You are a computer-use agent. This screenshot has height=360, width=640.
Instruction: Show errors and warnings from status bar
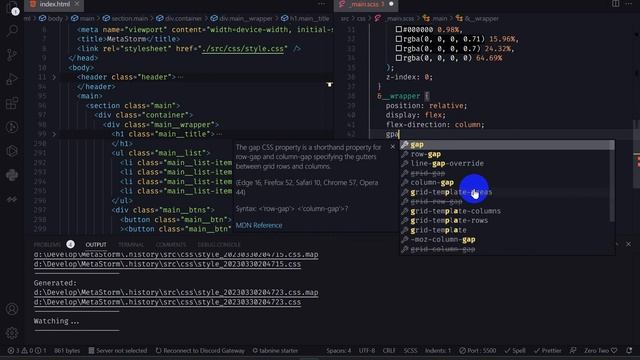tap(27, 351)
